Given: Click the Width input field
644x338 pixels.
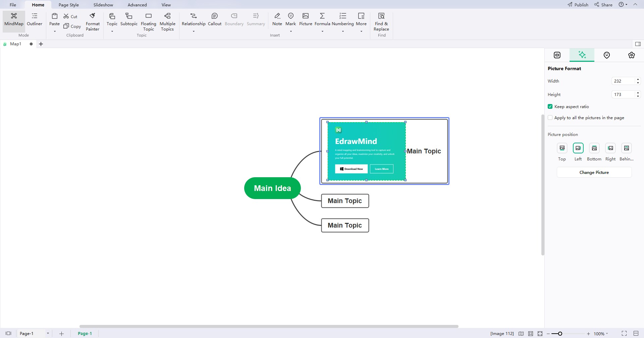Looking at the screenshot, I should tap(623, 81).
